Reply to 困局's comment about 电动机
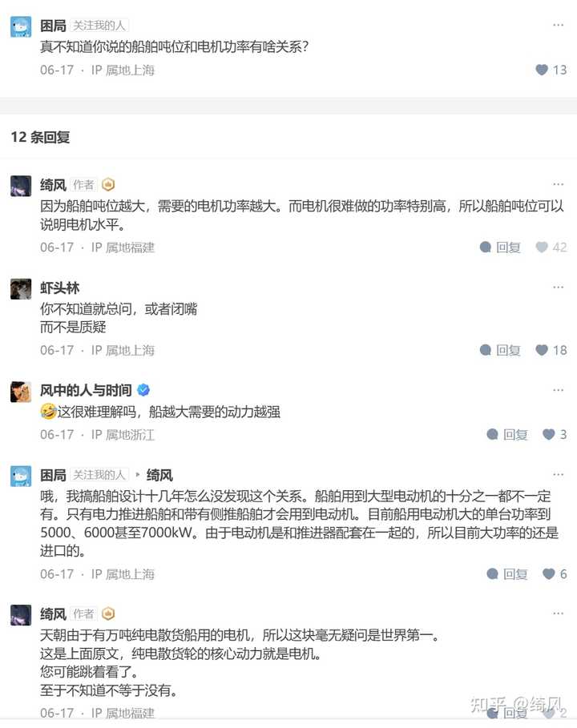This screenshot has height=728, width=577. tap(506, 574)
